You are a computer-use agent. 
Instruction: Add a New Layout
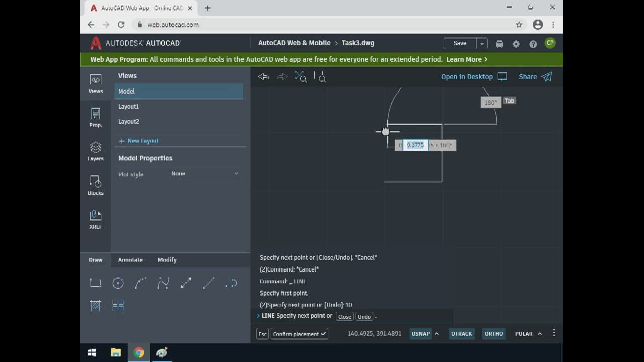coord(139,141)
